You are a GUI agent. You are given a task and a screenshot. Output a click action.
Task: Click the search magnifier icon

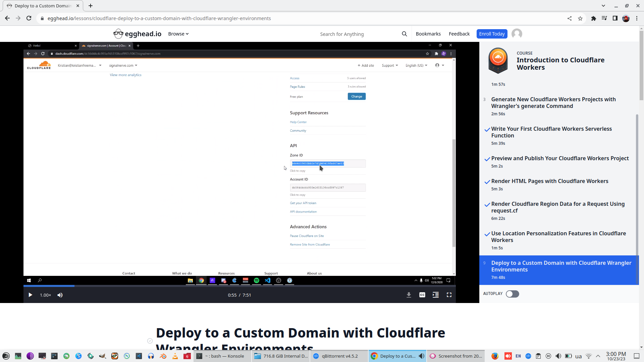[404, 34]
